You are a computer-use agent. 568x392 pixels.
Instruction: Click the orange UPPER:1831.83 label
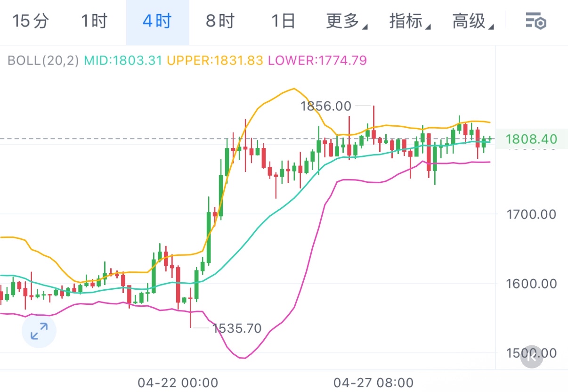click(215, 60)
